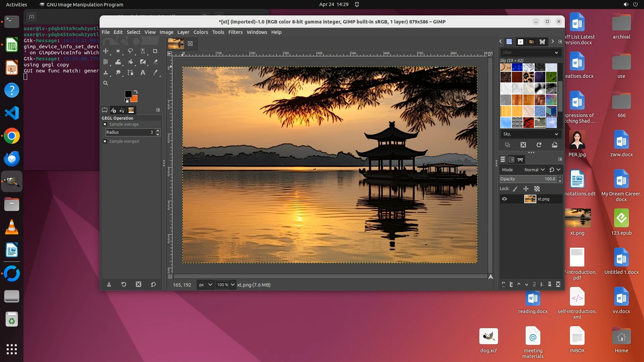Open the layer Mode Normal dropdown
Screen dimensions: 644x362
pyautogui.click(x=534, y=170)
